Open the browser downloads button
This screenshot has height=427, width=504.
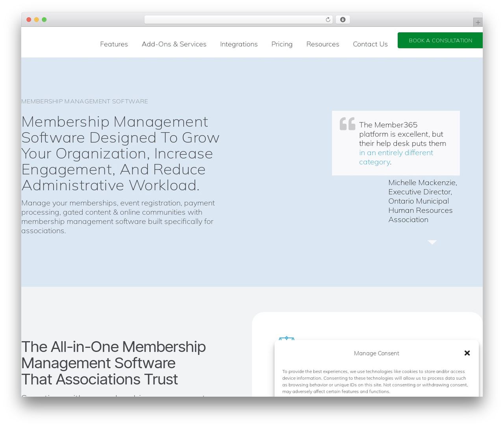343,20
